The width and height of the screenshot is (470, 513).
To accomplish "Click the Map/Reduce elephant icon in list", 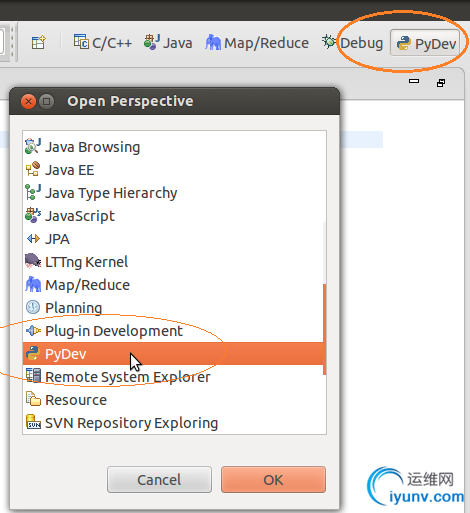I will 33,284.
